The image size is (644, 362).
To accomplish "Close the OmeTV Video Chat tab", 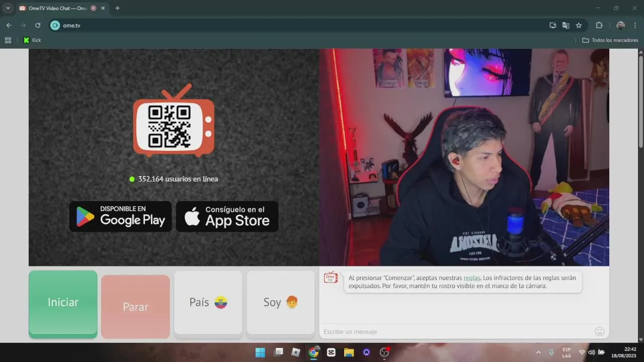I will [103, 8].
